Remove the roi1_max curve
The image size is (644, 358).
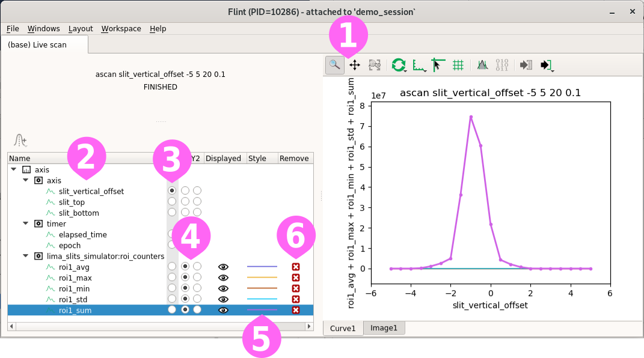[296, 278]
